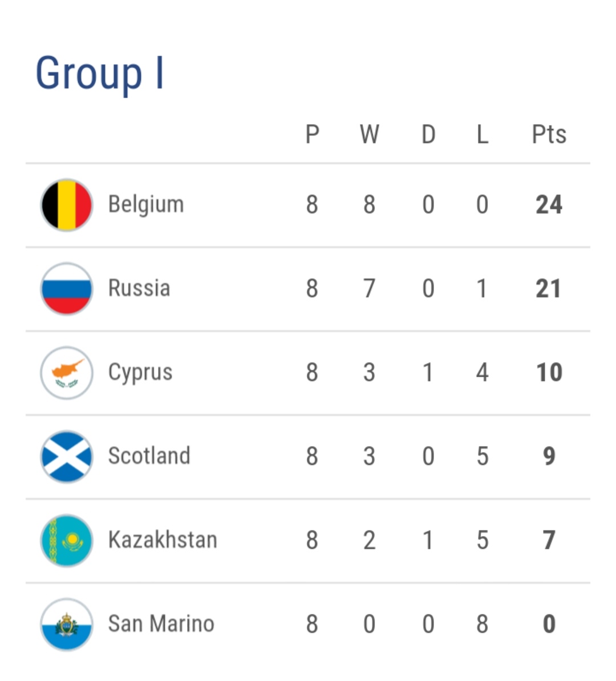Tap the Belgium flag icon
Image resolution: width=616 pixels, height=681 pixels.
tap(67, 205)
